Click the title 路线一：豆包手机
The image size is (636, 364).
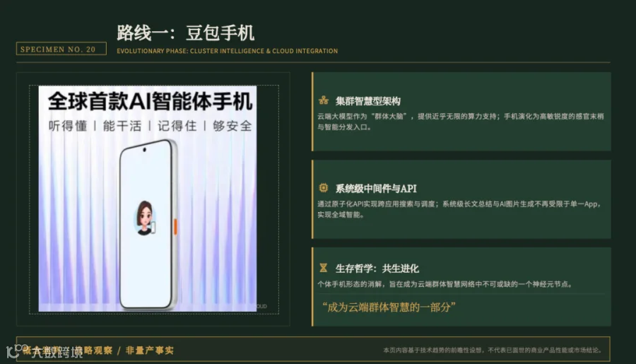coord(186,33)
